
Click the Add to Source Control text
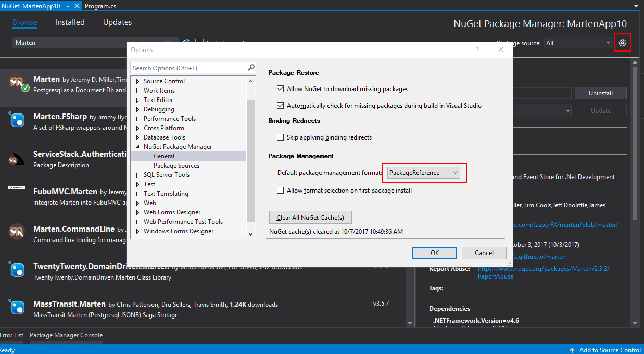[610, 350]
